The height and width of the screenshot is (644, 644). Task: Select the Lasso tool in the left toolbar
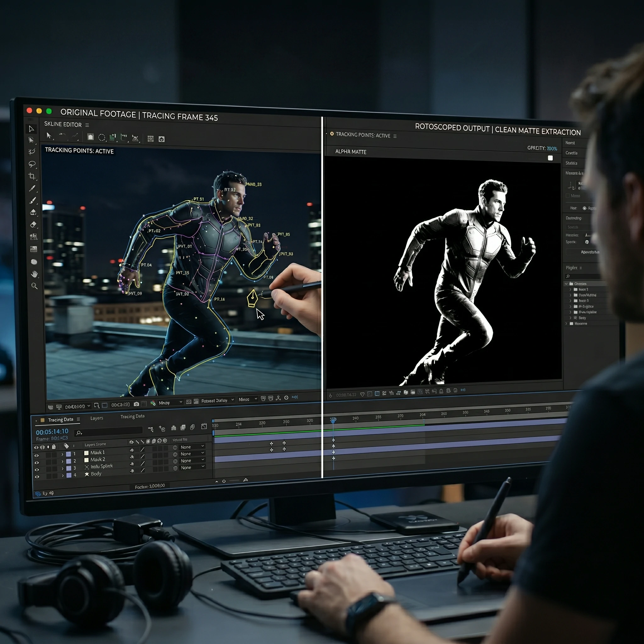tap(32, 164)
